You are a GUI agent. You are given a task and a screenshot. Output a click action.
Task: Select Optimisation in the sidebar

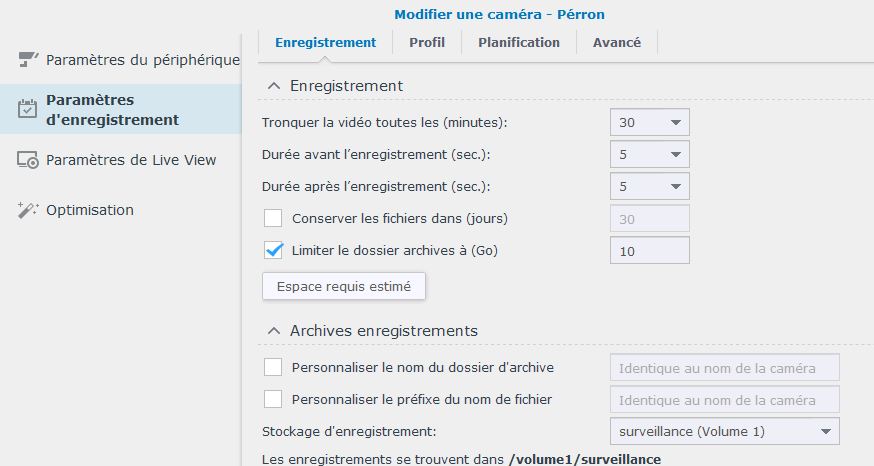90,210
